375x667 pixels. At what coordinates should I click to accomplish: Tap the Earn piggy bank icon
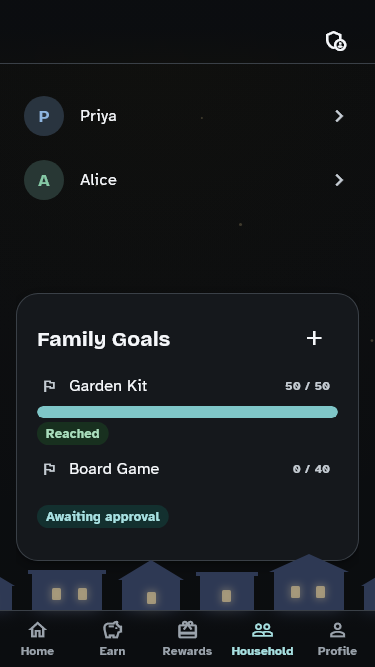(112, 630)
